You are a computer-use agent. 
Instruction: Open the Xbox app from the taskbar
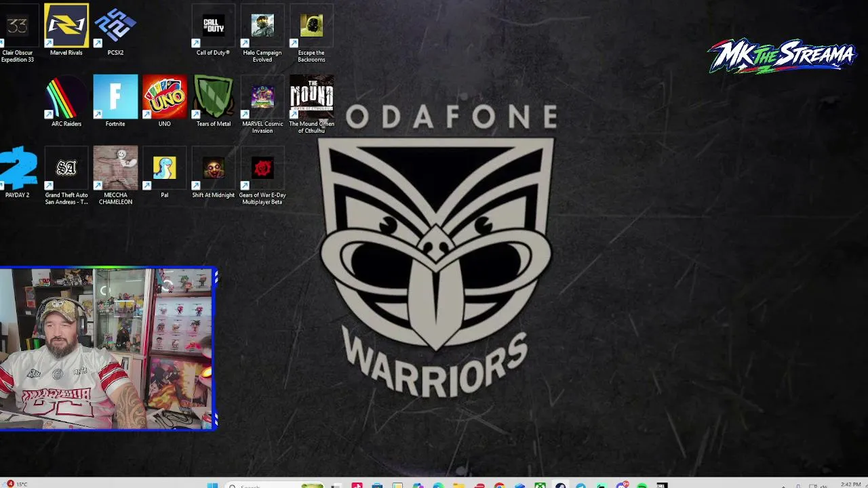coord(540,485)
